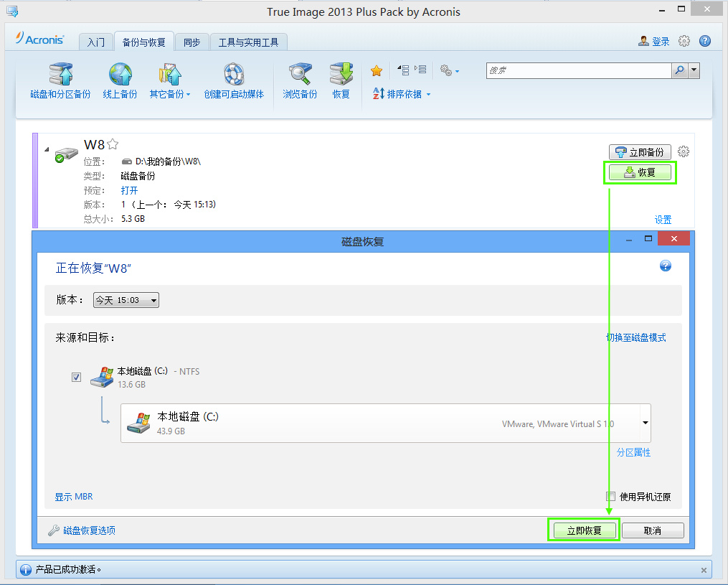Expand the destination partition dropdown arrow

click(x=646, y=423)
